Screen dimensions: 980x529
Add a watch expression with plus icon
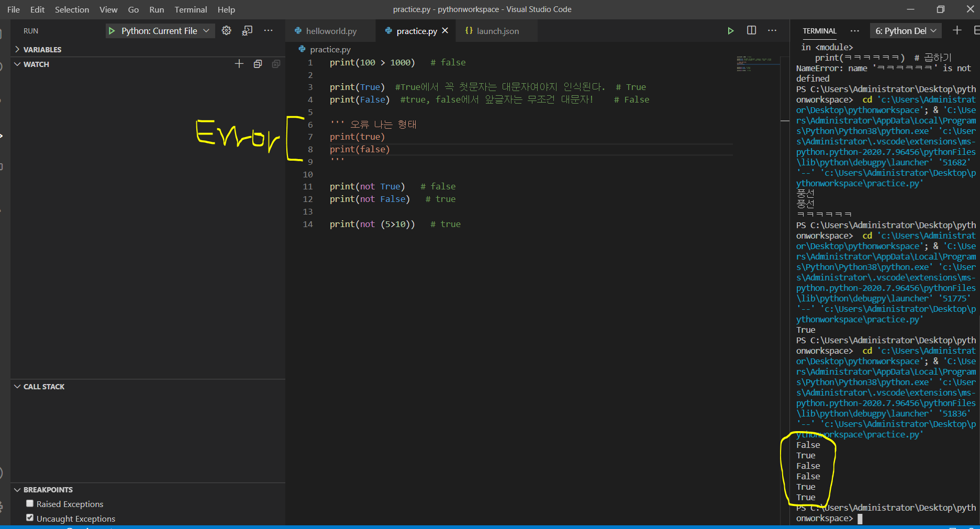click(239, 64)
